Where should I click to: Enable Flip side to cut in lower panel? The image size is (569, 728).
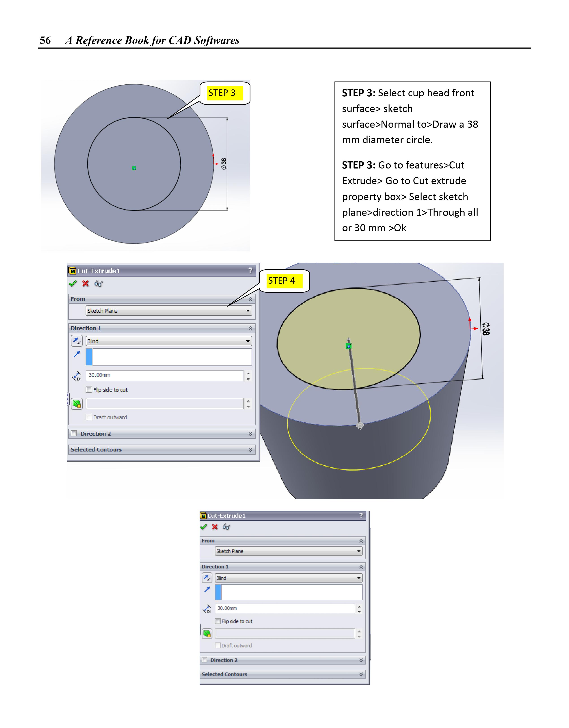pyautogui.click(x=218, y=621)
